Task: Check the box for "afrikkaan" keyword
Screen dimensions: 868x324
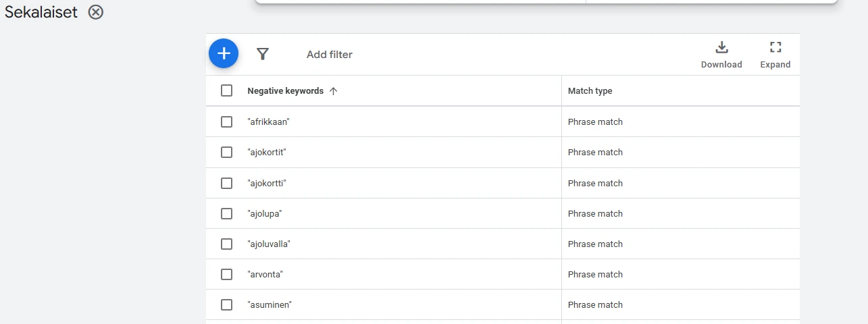Action: [227, 122]
